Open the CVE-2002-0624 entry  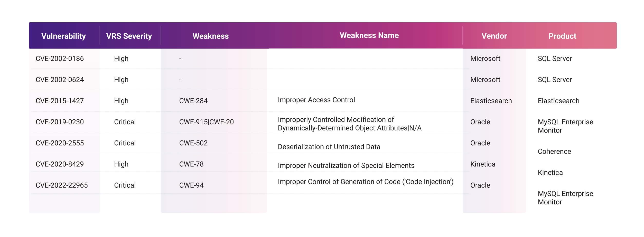pyautogui.click(x=60, y=80)
